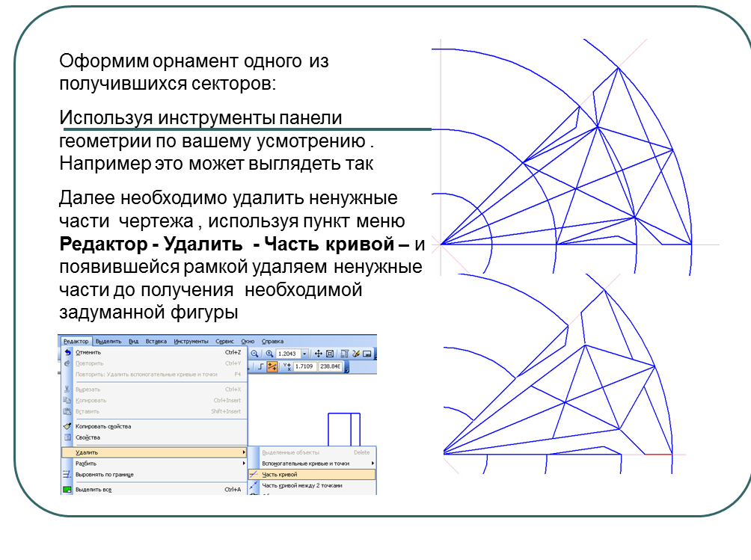Open the Выделить menu
Viewport: 751px width, 560px height.
click(x=108, y=341)
